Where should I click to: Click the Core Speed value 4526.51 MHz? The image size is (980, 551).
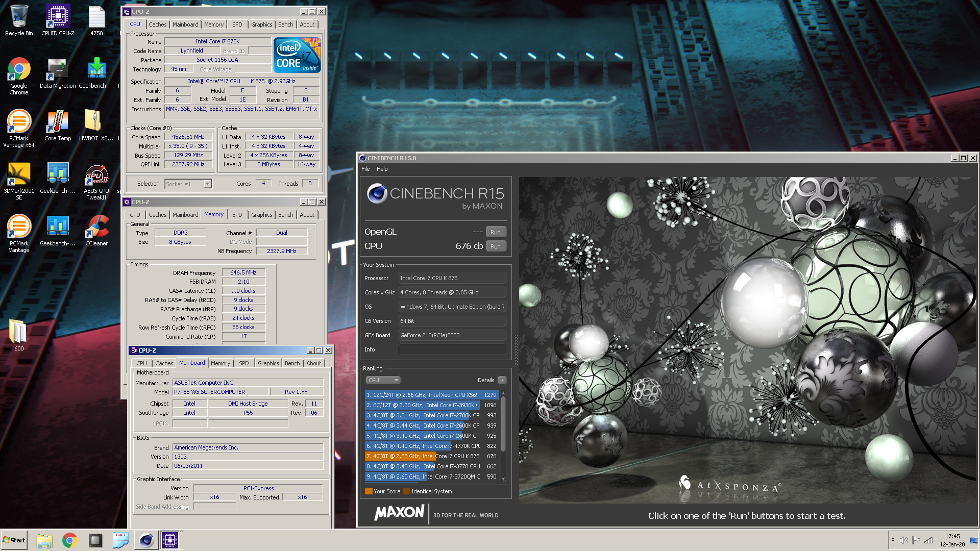click(188, 137)
